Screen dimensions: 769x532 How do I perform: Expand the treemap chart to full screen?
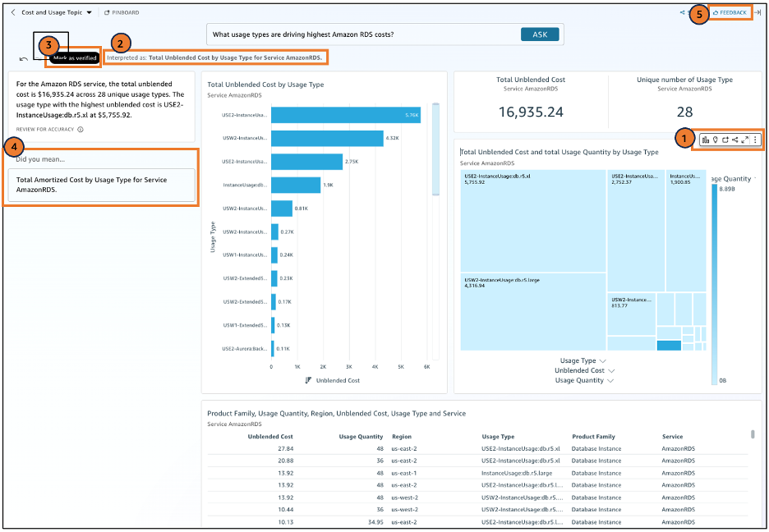pyautogui.click(x=744, y=140)
